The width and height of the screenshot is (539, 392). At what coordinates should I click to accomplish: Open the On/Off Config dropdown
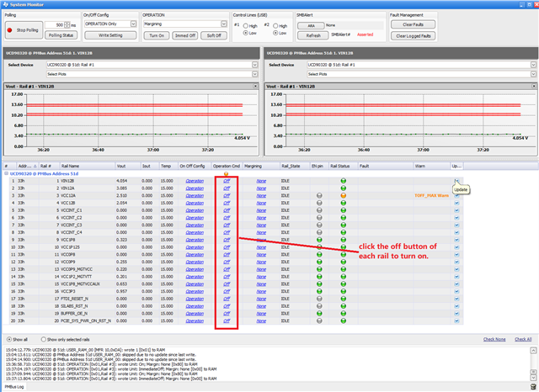(133, 24)
